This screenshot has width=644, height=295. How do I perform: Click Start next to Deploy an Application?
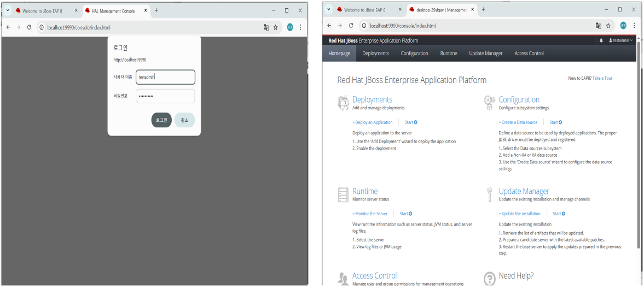coord(411,122)
